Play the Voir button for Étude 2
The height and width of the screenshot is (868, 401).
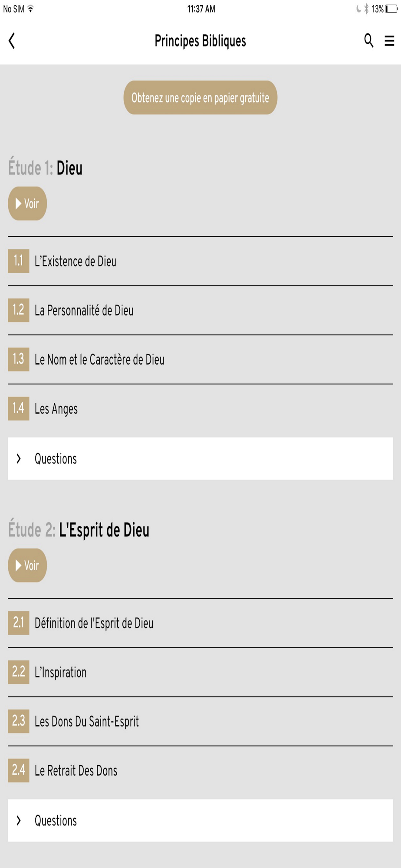click(x=27, y=565)
